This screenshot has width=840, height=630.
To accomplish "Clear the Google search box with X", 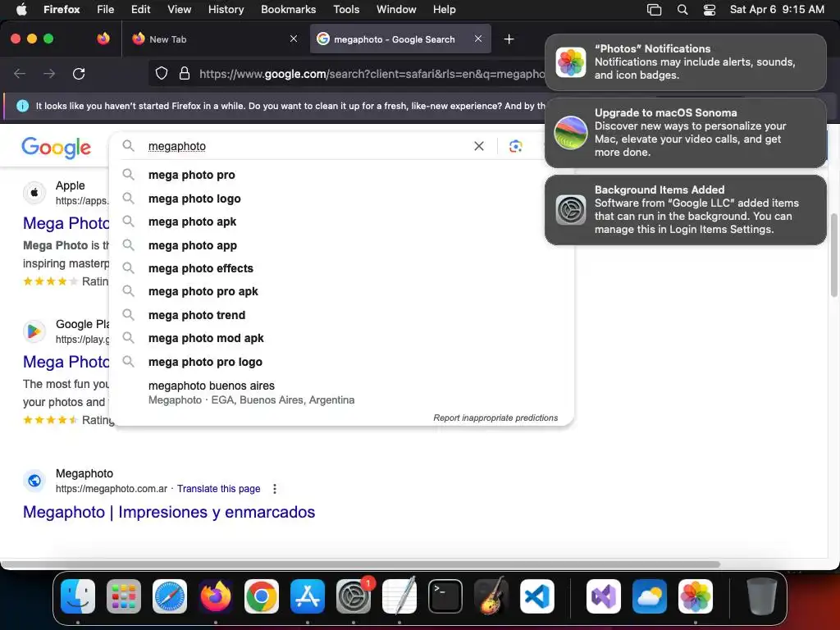I will coord(479,146).
